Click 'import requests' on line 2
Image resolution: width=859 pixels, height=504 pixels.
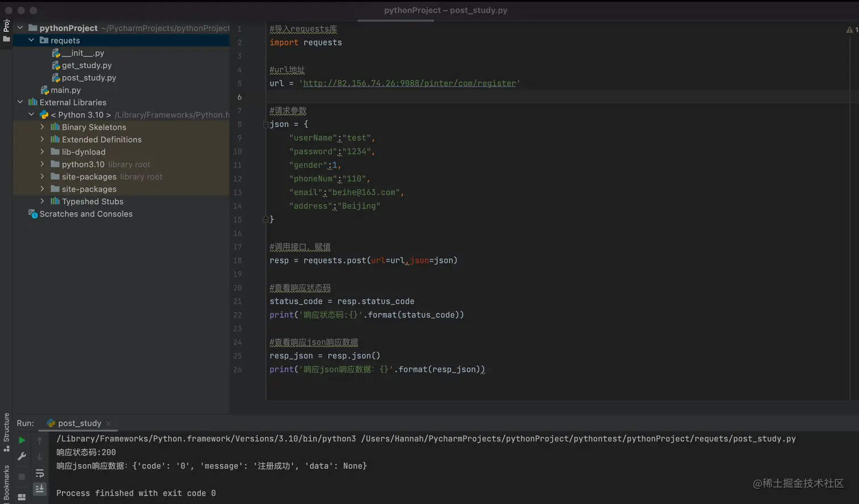[x=306, y=43]
